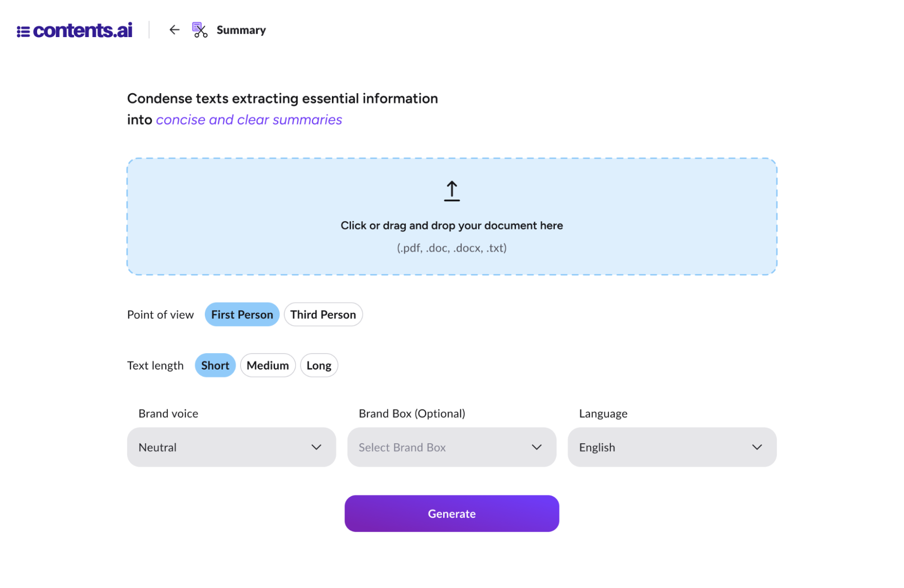Set text length to Long
Screen dimensions: 904x588
(x=319, y=365)
